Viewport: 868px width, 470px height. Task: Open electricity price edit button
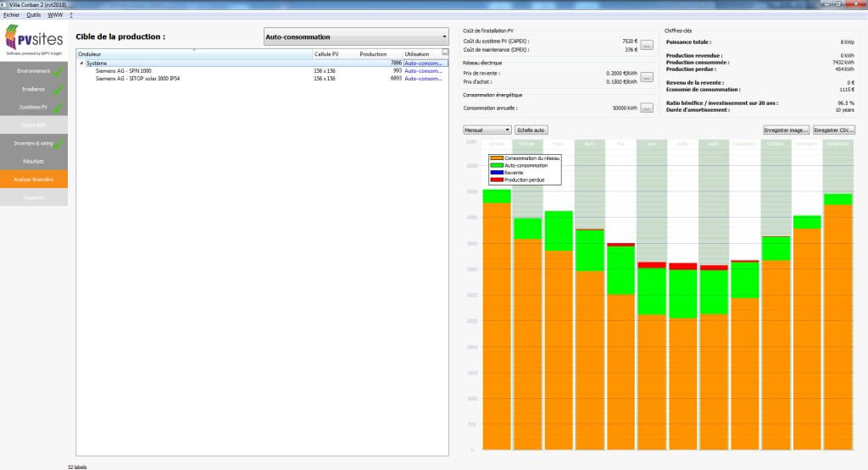coord(647,77)
